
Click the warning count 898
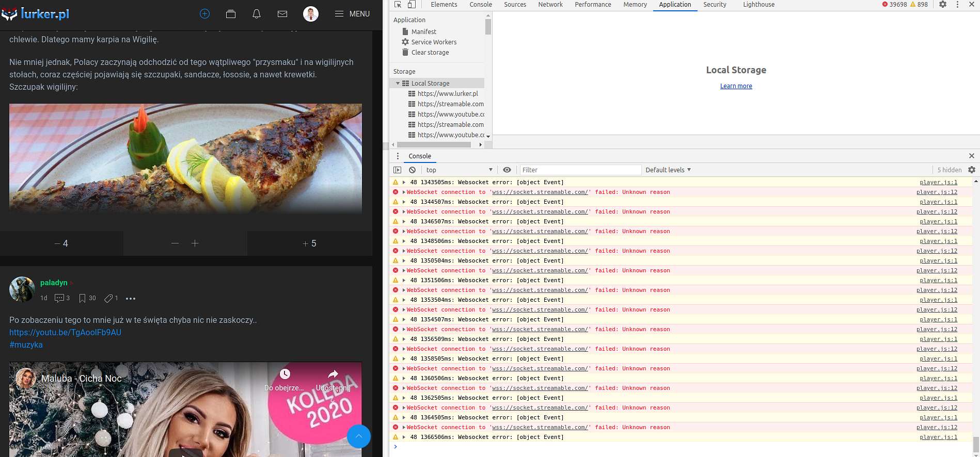click(919, 5)
